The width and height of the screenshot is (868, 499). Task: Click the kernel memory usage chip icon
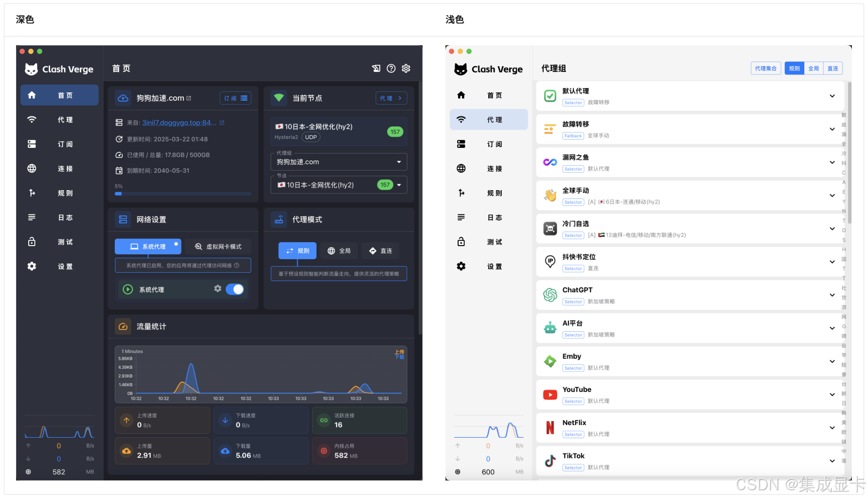coord(324,451)
